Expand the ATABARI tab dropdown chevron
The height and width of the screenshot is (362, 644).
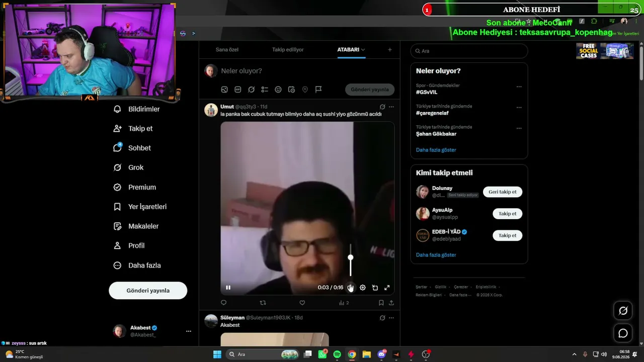(363, 50)
